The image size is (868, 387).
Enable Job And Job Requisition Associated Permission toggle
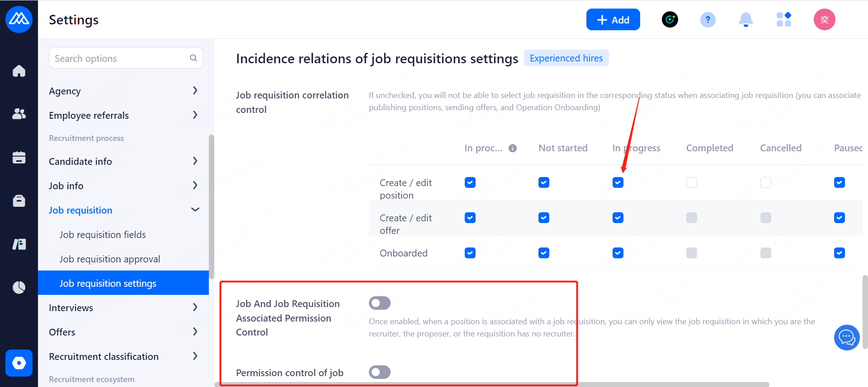pos(379,303)
